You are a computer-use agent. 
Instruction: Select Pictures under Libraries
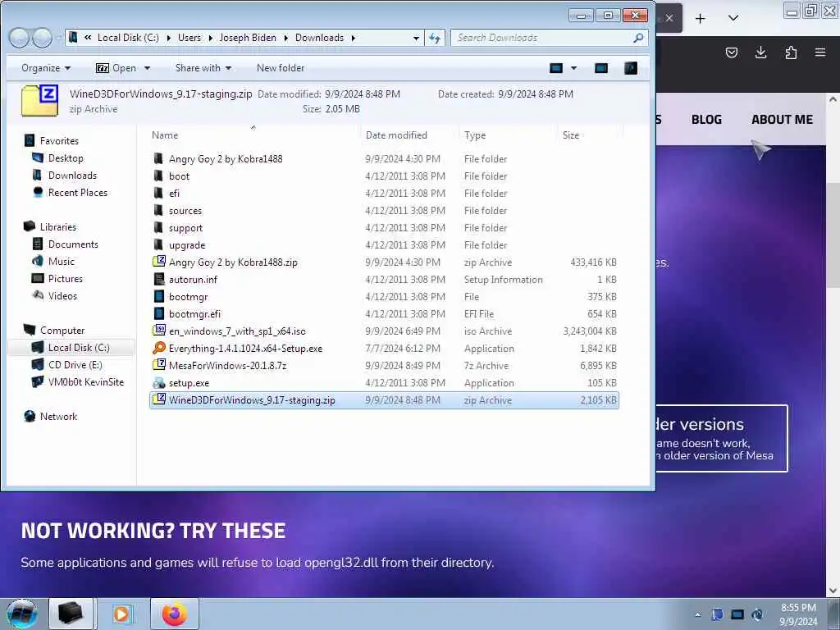pos(66,279)
